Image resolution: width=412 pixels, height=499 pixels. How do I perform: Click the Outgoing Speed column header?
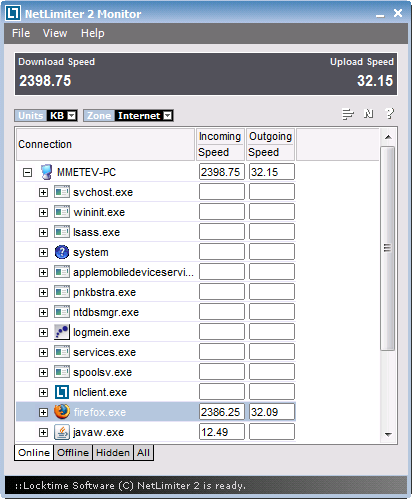click(x=270, y=144)
